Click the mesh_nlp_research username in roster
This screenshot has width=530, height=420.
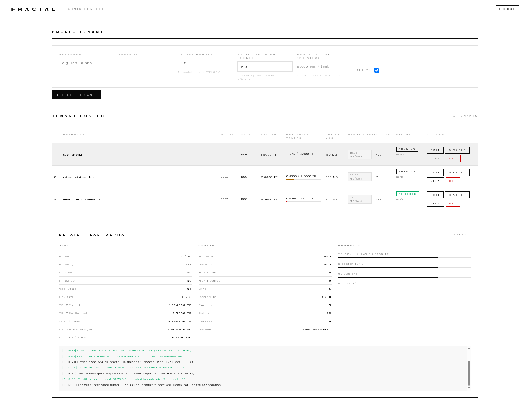pos(82,199)
